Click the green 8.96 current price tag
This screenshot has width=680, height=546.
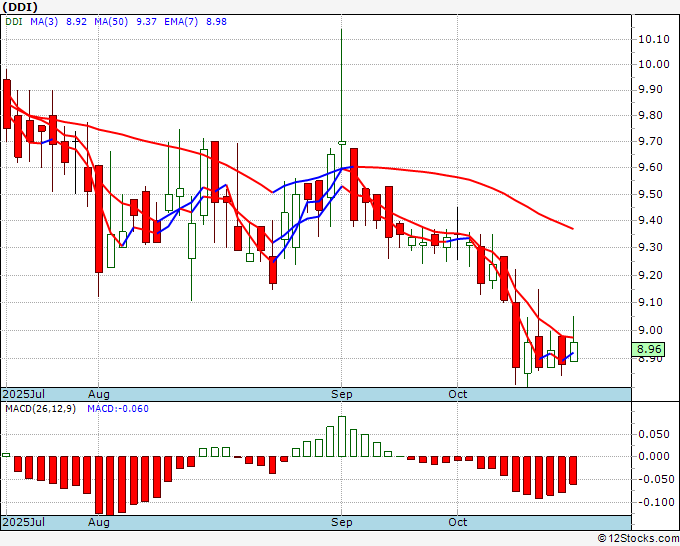[648, 349]
